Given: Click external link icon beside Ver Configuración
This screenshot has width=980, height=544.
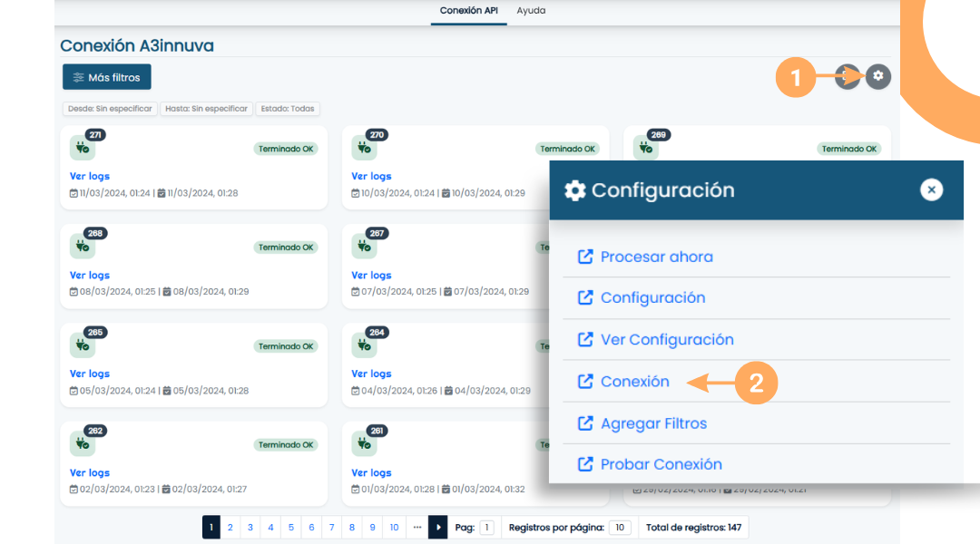Looking at the screenshot, I should coord(585,339).
